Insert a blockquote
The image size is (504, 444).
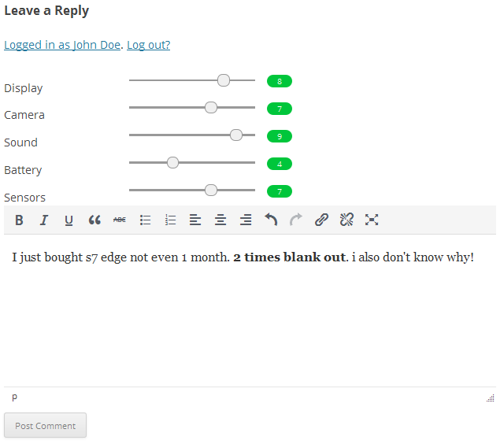click(94, 220)
